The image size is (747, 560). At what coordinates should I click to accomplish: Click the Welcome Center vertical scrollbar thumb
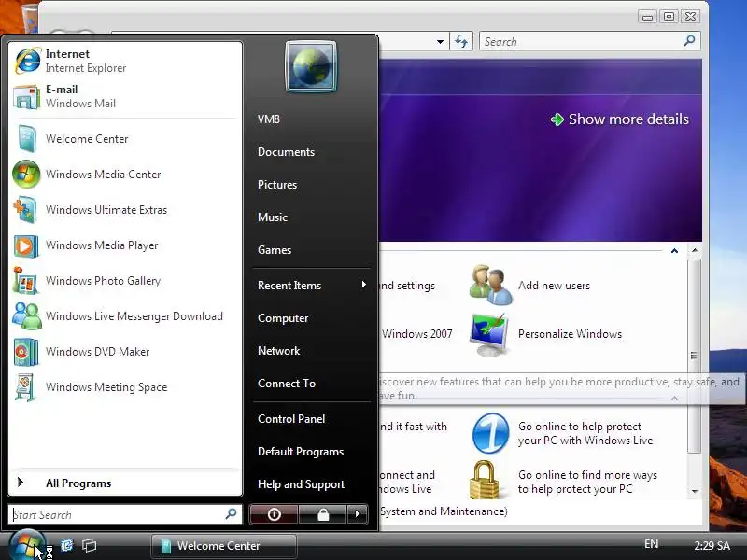coord(694,356)
